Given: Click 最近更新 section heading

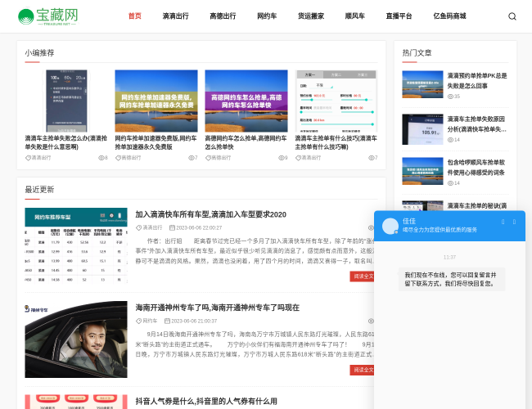Looking at the screenshot, I should click(39, 190).
